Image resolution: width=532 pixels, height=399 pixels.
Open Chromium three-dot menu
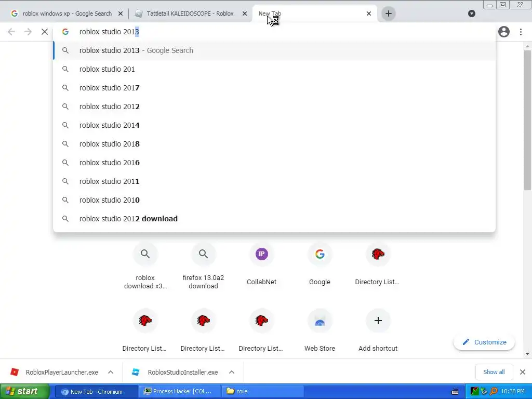tap(521, 32)
